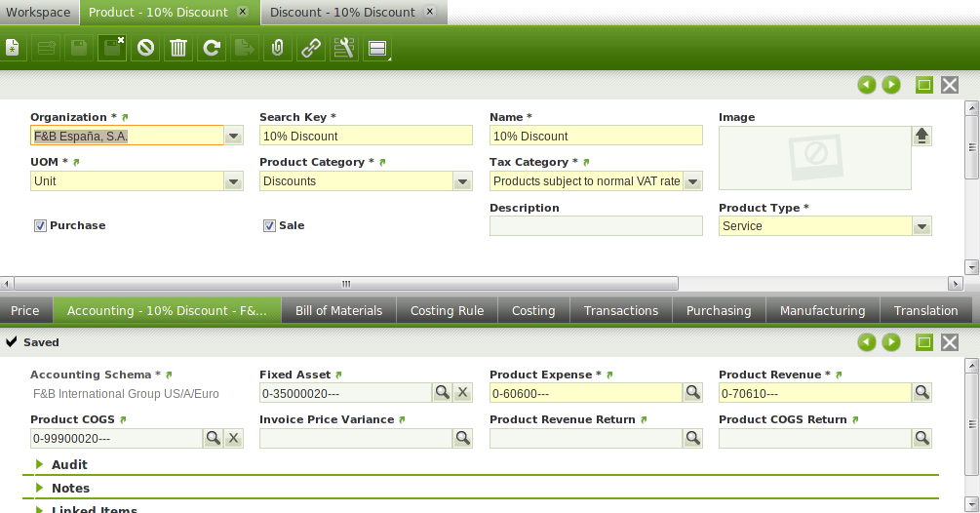980x513 pixels.
Task: Click into the Description input field
Action: pos(595,226)
